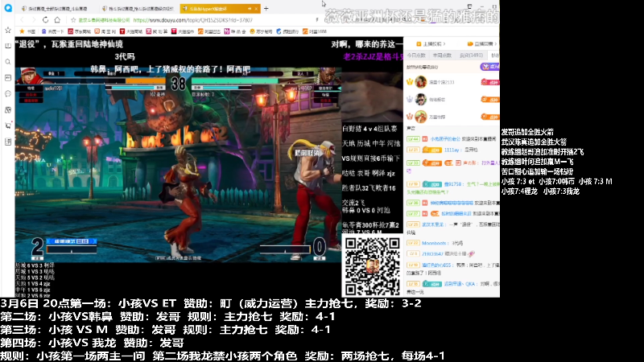644x362 pixels.
Task: Open the chat bubble icon in the sidebar
Action: pyautogui.click(x=8, y=94)
